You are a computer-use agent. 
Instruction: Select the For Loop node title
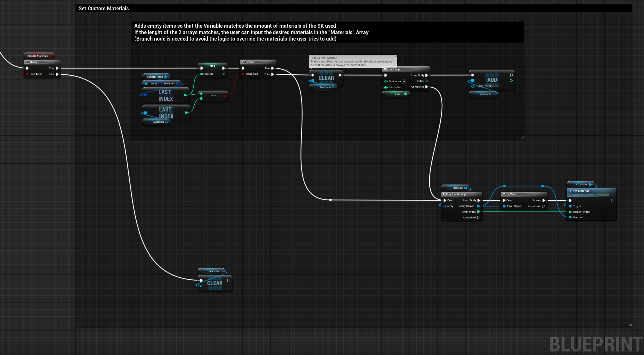coord(394,69)
